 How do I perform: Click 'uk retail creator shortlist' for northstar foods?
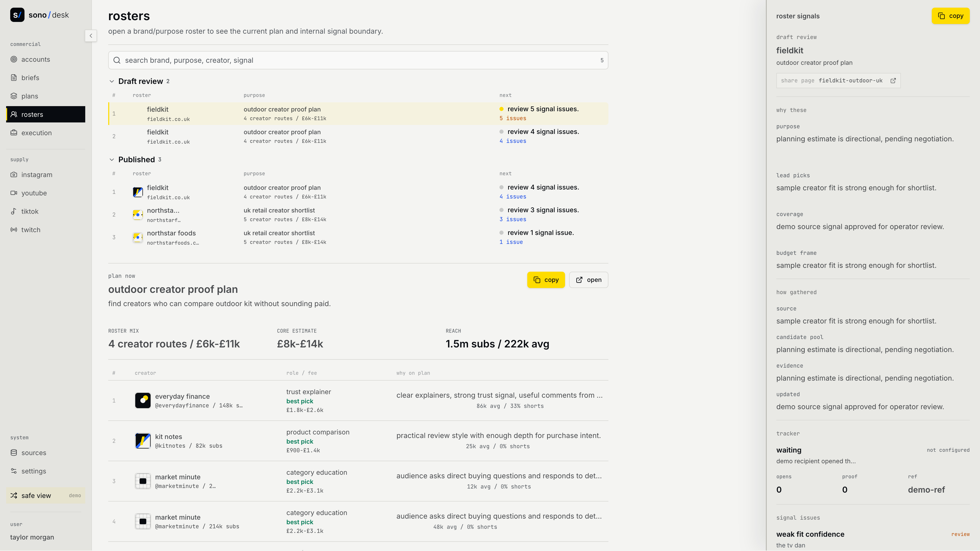tap(279, 233)
